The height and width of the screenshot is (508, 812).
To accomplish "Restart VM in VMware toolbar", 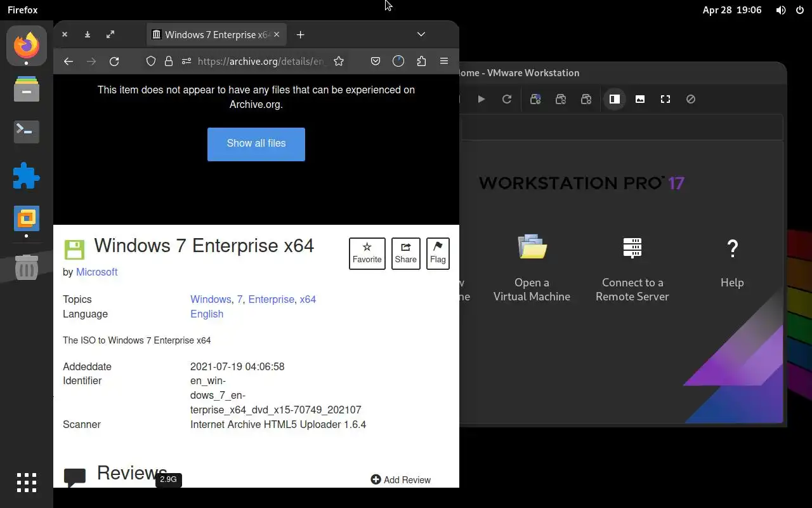I will (507, 99).
